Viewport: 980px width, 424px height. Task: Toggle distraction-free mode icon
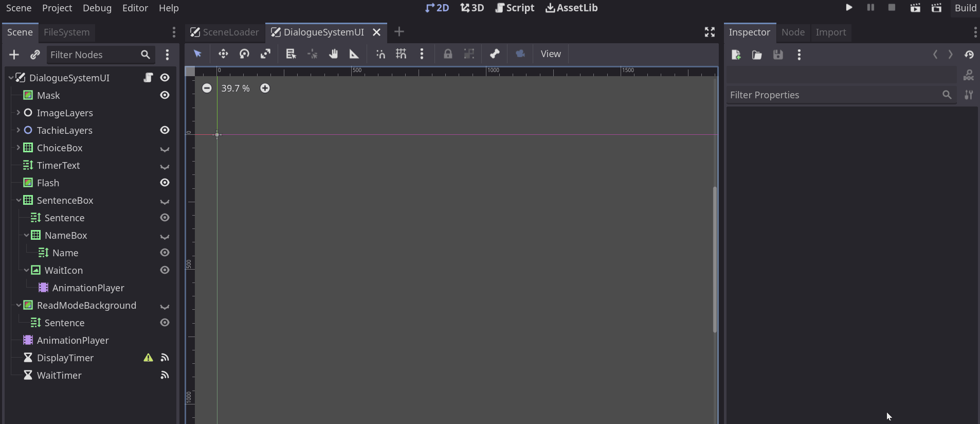pos(710,32)
